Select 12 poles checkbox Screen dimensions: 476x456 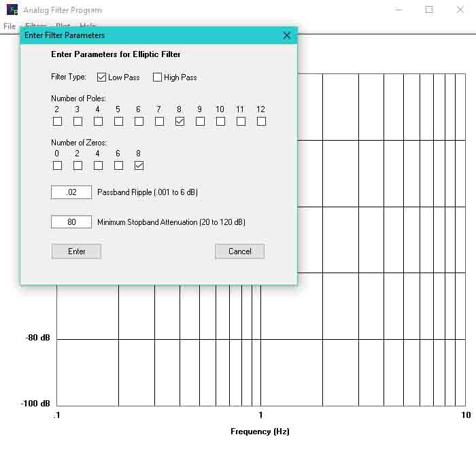click(261, 122)
